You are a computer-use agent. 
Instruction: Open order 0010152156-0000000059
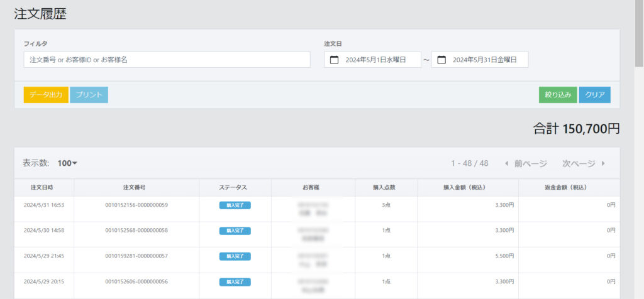tap(136, 205)
